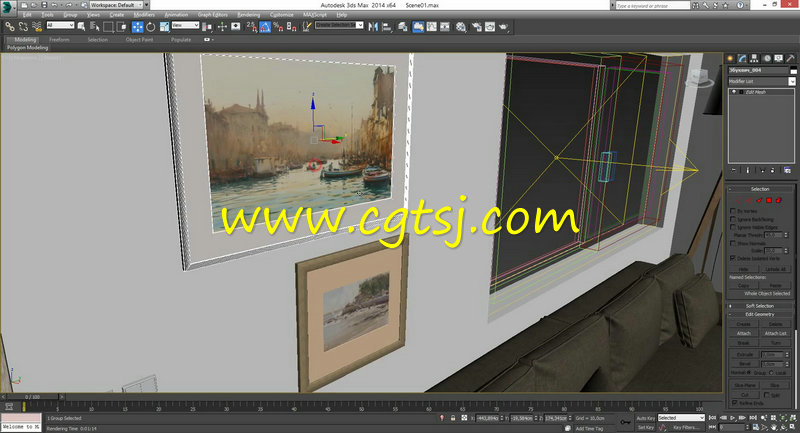This screenshot has width=800, height=433.
Task: Click the Save File icon in quick access toolbar
Action: click(x=44, y=5)
